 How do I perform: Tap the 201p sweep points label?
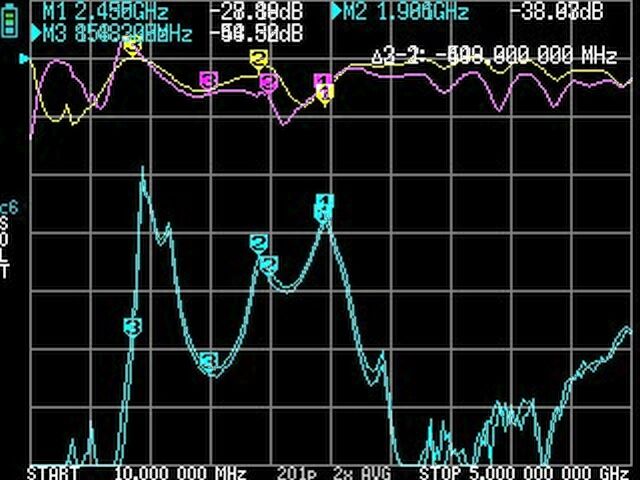tap(296, 473)
